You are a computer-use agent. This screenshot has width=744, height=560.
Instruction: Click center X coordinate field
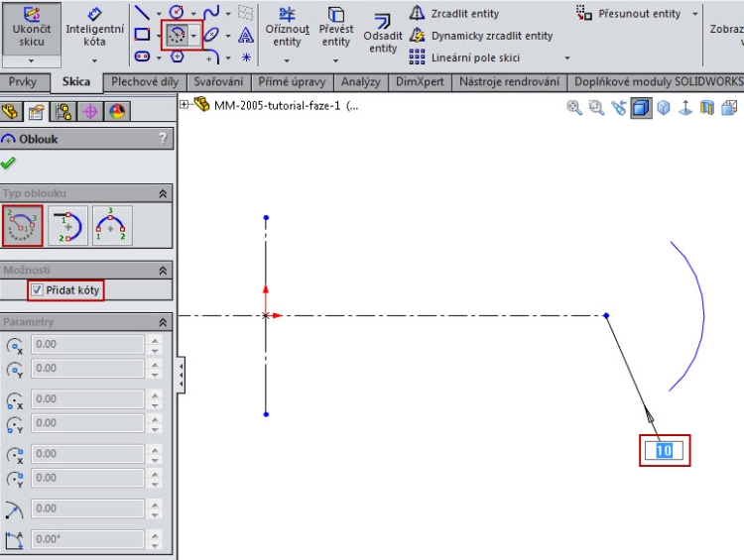pos(87,344)
